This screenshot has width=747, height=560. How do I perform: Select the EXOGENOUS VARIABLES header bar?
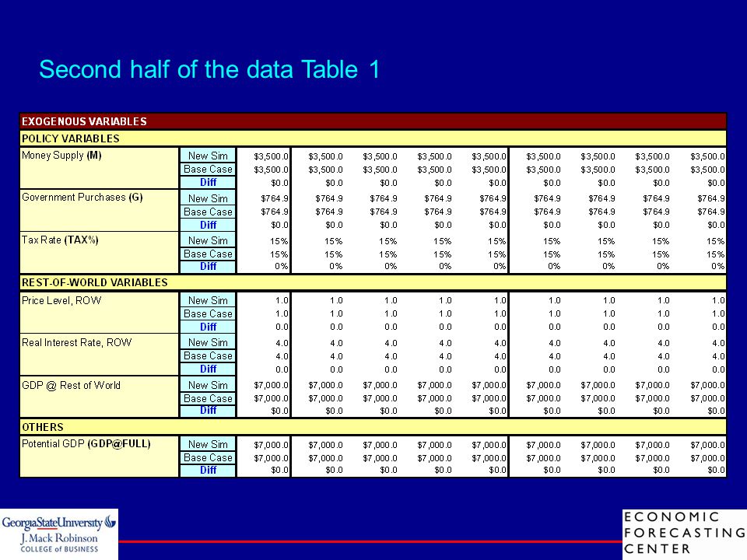373,121
